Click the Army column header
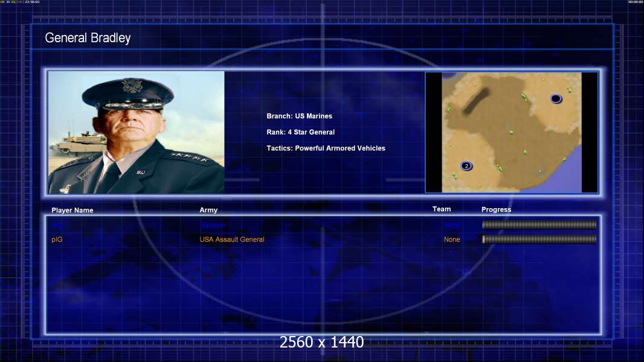 tap(208, 210)
